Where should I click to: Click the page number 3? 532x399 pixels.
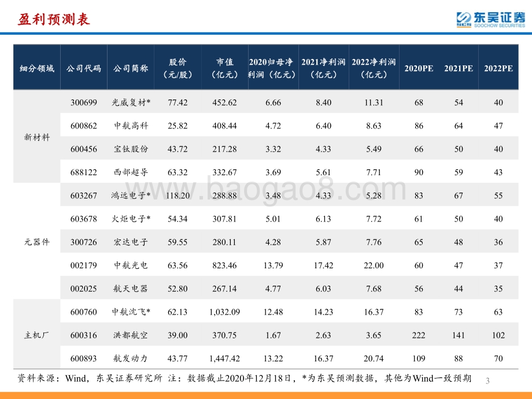[487, 381]
